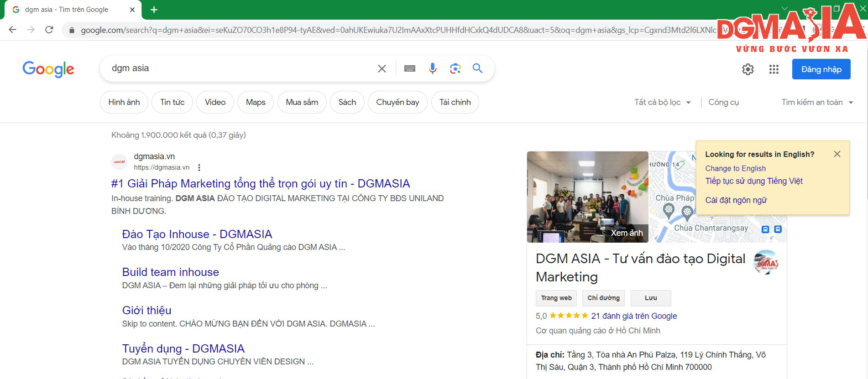Screen dimensions: 868x379
Task: Expand Tìm kiếm an toàn dropdown
Action: click(x=817, y=102)
